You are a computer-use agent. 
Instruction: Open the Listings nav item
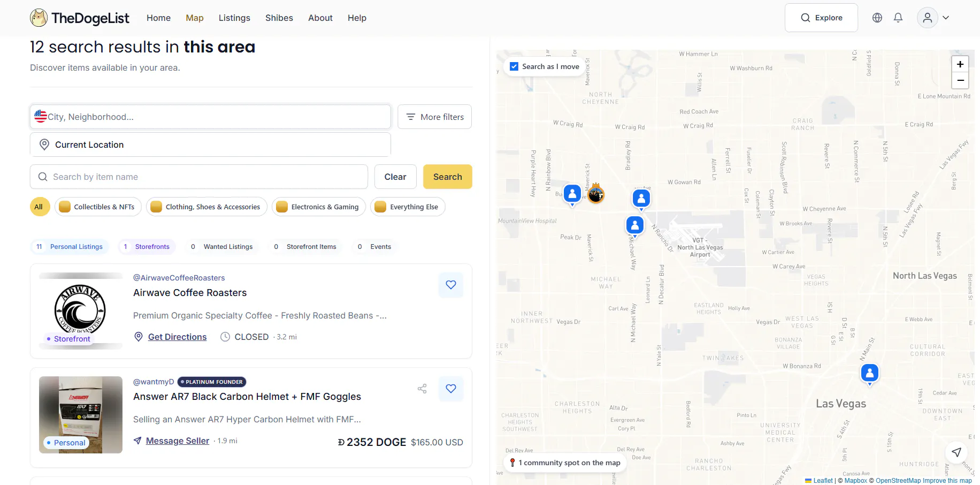coord(234,18)
